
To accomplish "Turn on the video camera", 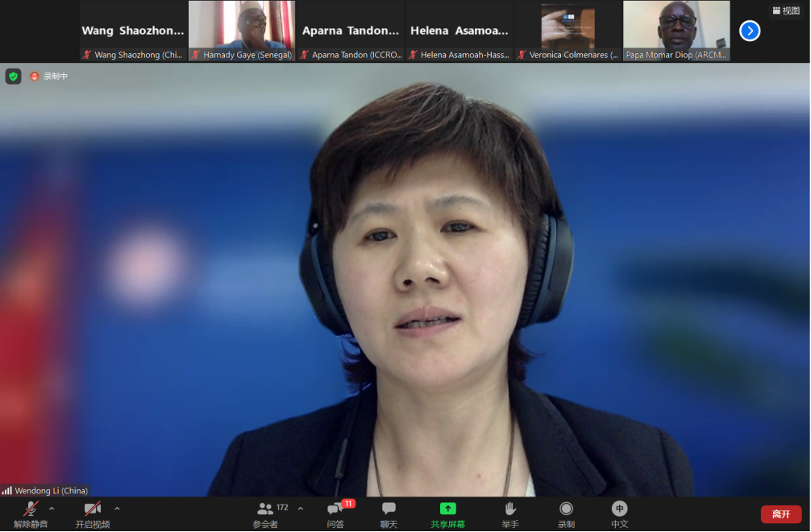I will [93, 509].
